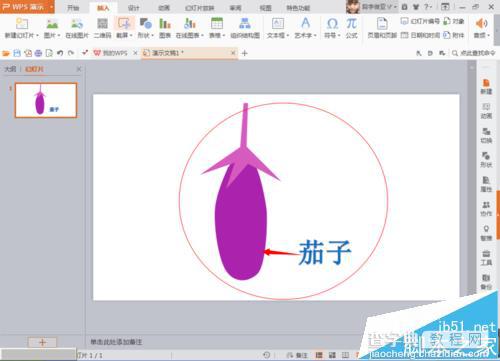Viewport: 500px width, 361px height.
Task: Toggle Notes (备注) in status bar
Action: click(298, 355)
